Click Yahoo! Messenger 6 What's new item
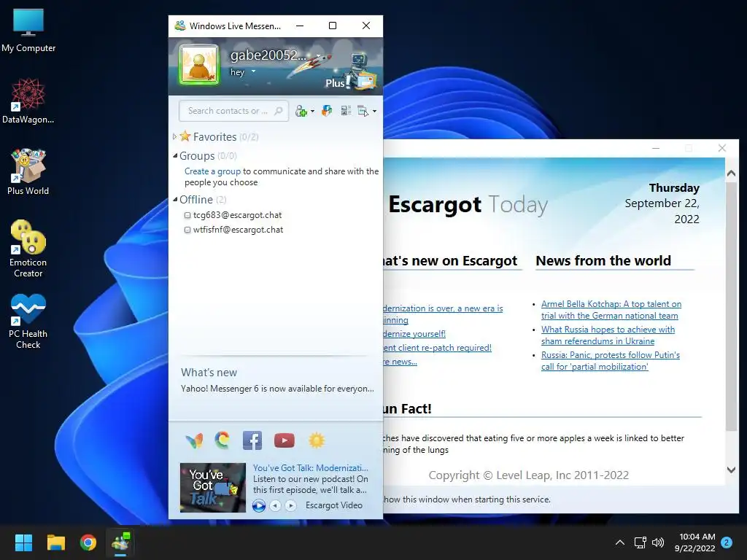747x560 pixels. coord(277,389)
